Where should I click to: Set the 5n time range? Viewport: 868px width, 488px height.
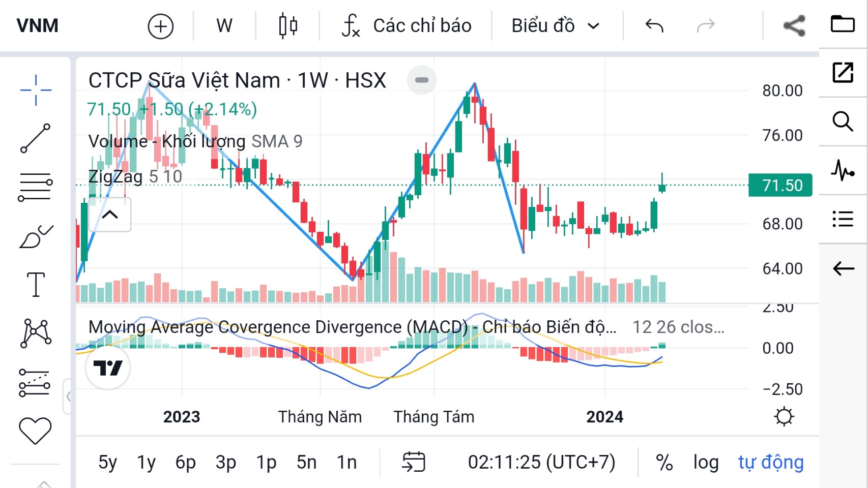click(307, 462)
